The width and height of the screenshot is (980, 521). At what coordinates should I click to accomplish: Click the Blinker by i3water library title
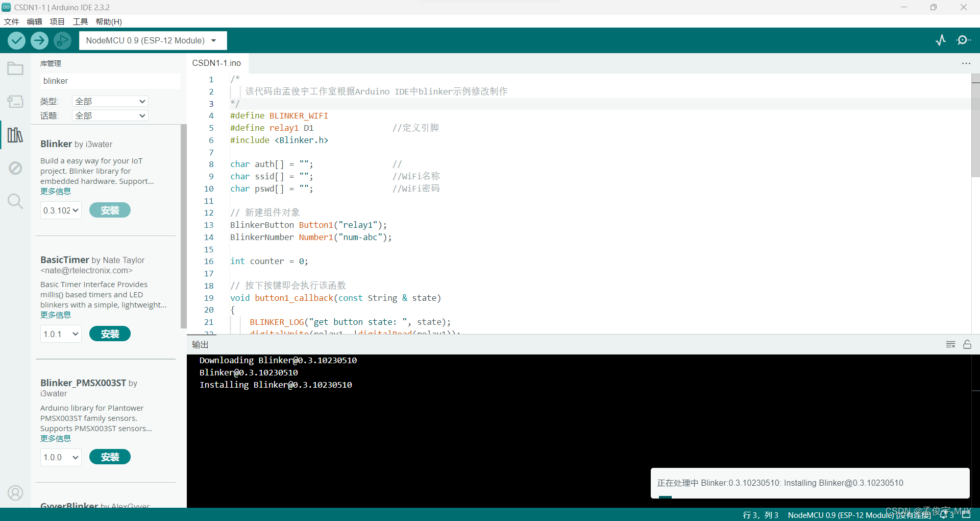click(x=77, y=144)
